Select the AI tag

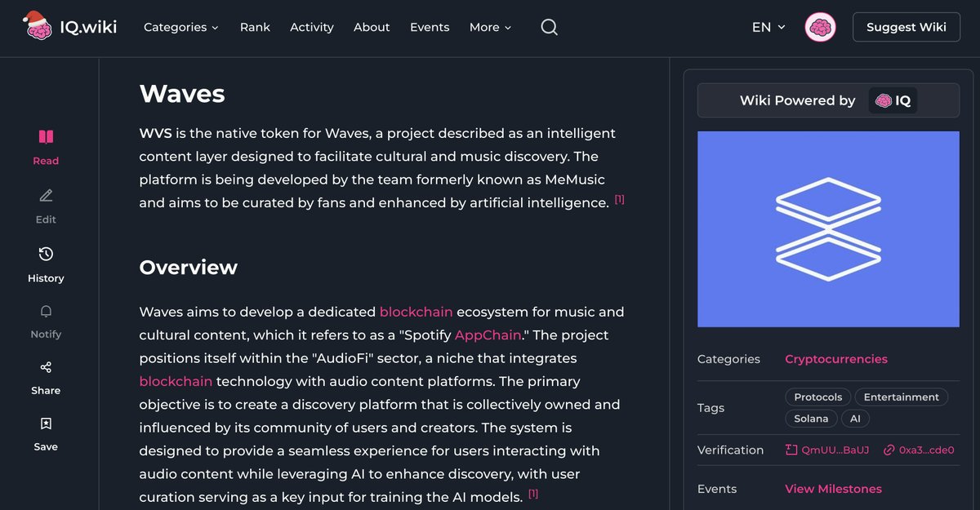pyautogui.click(x=855, y=419)
